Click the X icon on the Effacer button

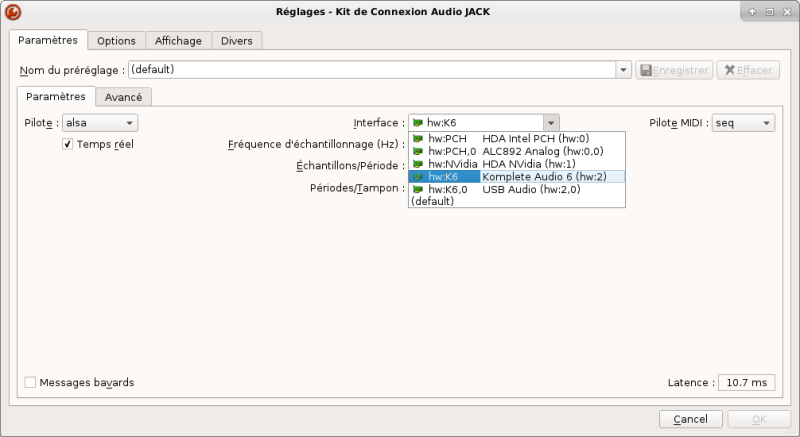tap(730, 70)
